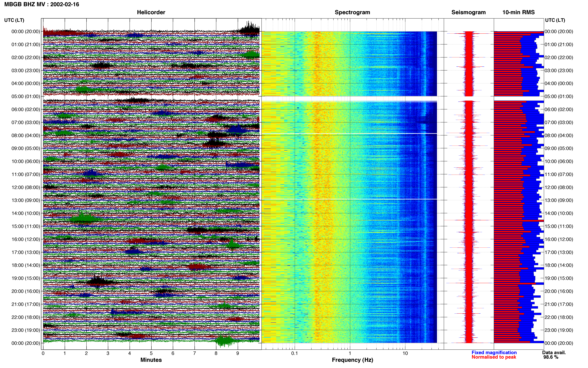
Task: Click 22:00 (18:00) on the right time axis
Action: pyautogui.click(x=559, y=317)
